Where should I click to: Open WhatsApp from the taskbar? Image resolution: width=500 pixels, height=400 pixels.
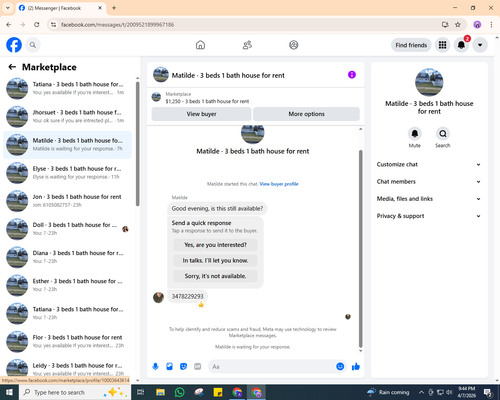point(180,392)
